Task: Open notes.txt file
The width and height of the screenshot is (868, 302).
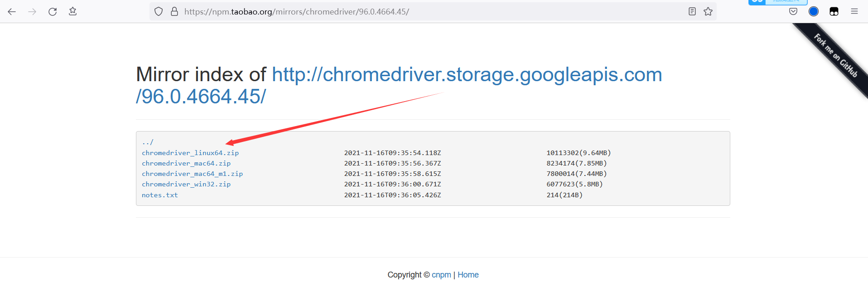Action: [160, 195]
